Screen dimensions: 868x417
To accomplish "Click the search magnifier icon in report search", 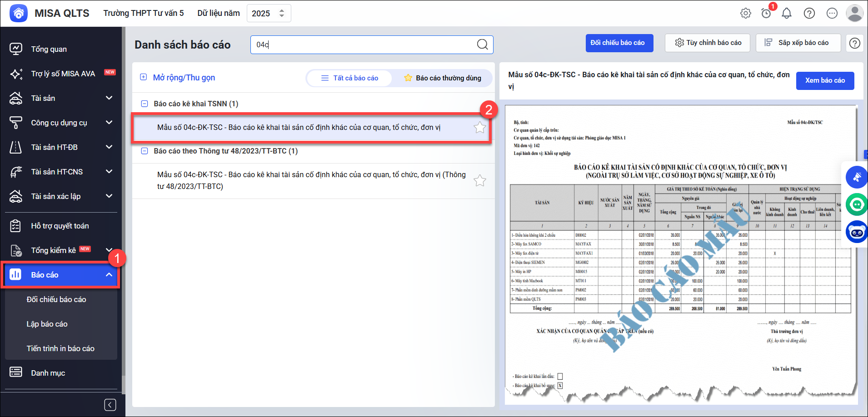I will 482,45.
